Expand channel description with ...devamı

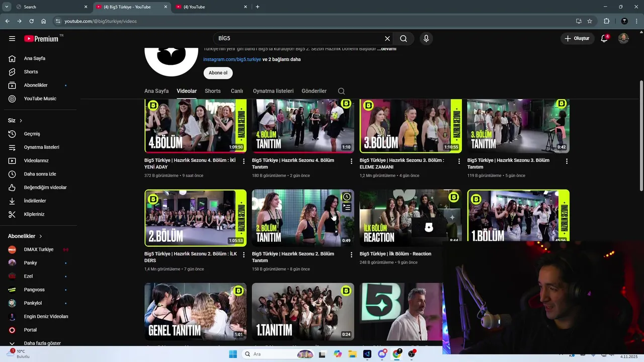tap(387, 49)
